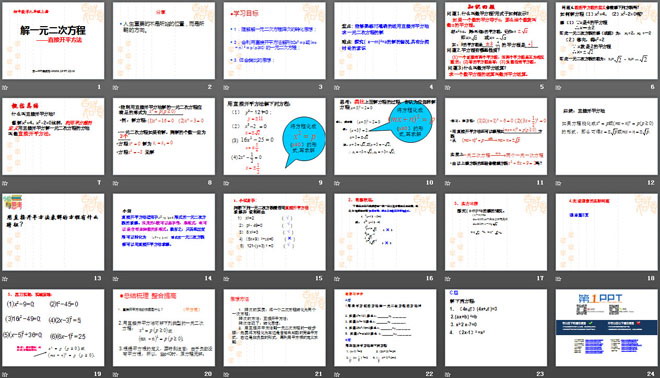This screenshot has width=660, height=378.
Task: Click the animation star icon under slide 1
Action: (5, 88)
